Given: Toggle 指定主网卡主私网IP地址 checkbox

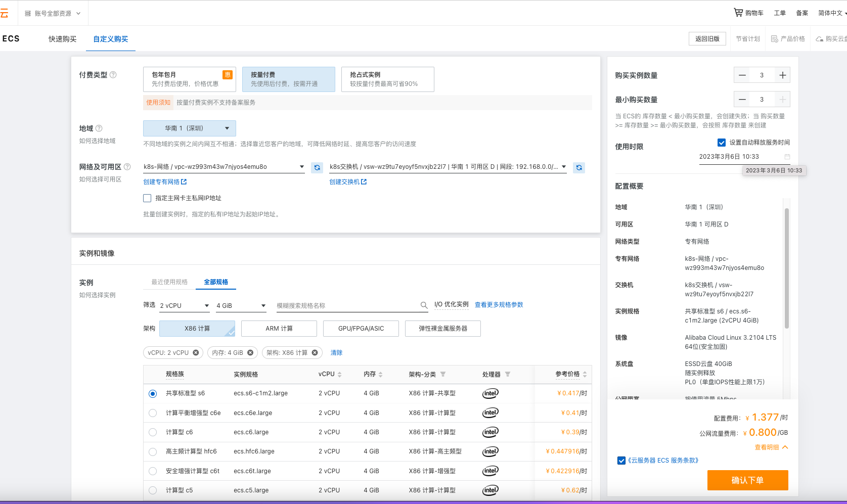Looking at the screenshot, I should [x=147, y=198].
